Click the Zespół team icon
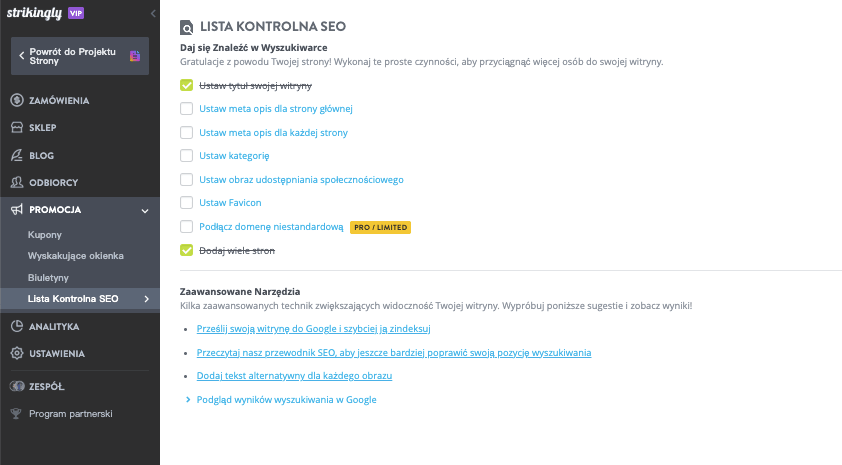 point(17,386)
